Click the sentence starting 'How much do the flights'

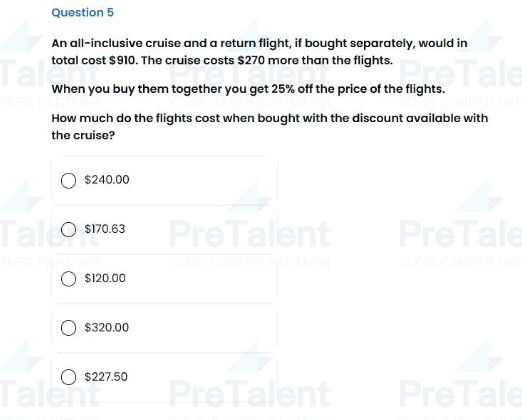[x=270, y=127]
